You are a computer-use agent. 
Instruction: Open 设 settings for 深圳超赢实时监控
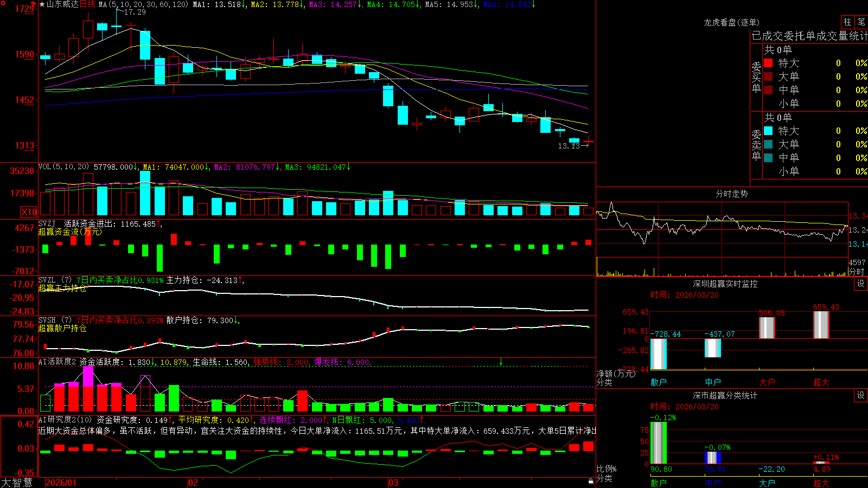(861, 284)
